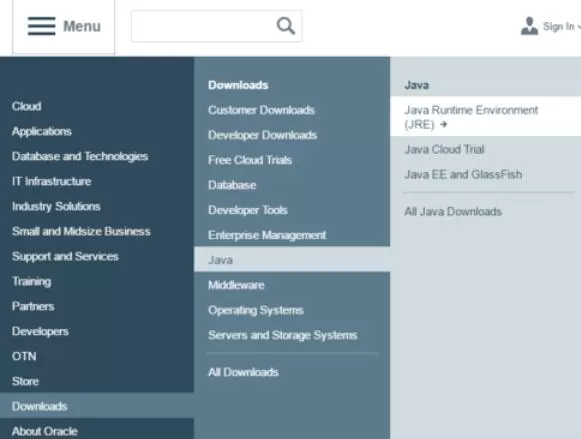This screenshot has height=439, width=581.
Task: Open Java Runtime Environment (JRE) link
Action: coord(485,116)
